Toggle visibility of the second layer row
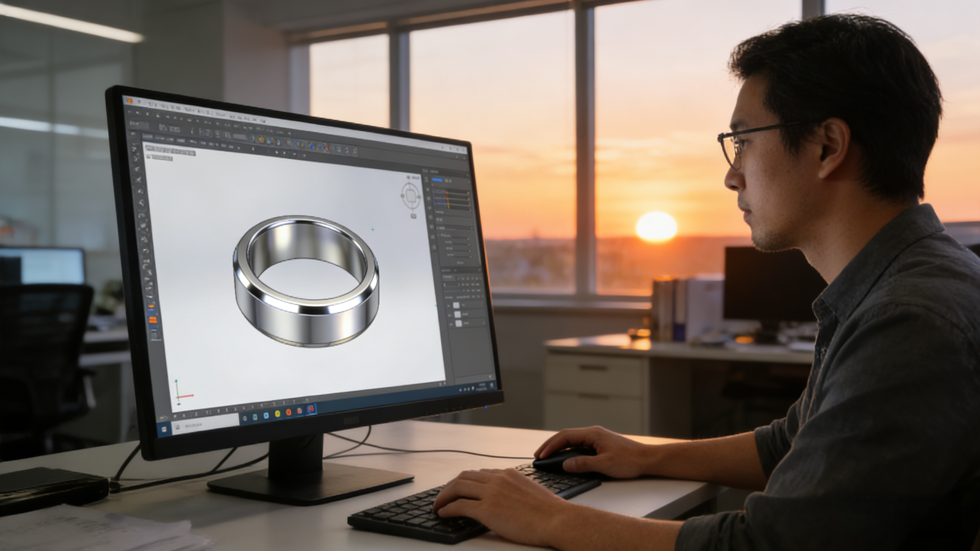 click(x=451, y=315)
